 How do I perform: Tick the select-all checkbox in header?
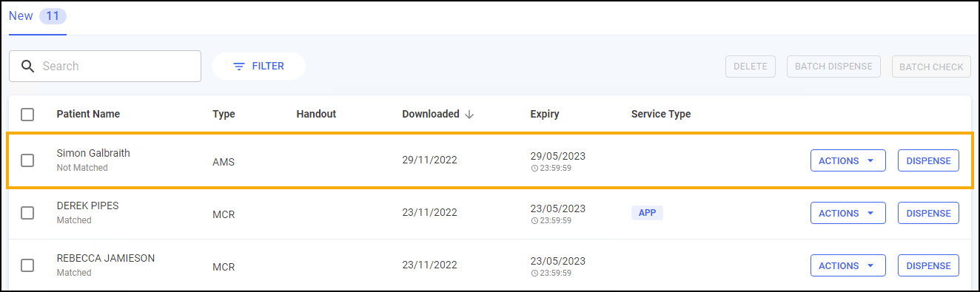27,115
